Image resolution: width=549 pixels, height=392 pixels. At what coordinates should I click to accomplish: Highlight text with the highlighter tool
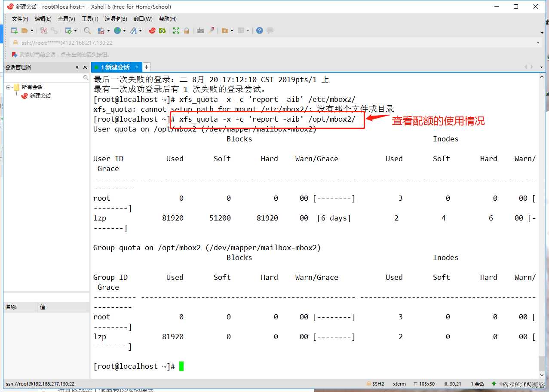click(210, 31)
